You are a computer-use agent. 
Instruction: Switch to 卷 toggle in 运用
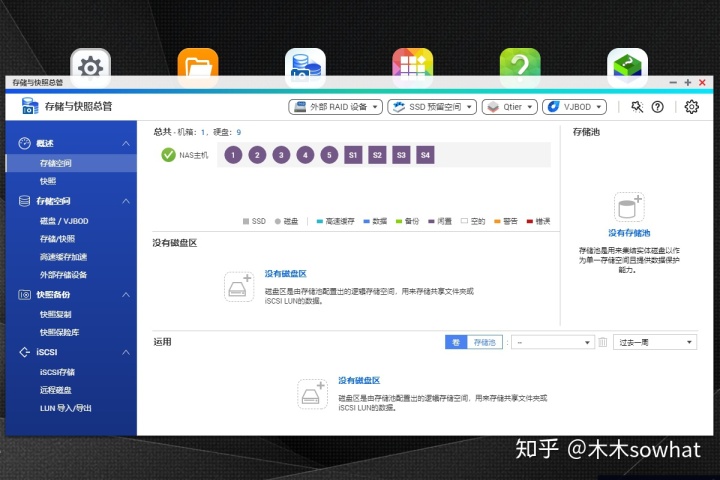point(456,342)
